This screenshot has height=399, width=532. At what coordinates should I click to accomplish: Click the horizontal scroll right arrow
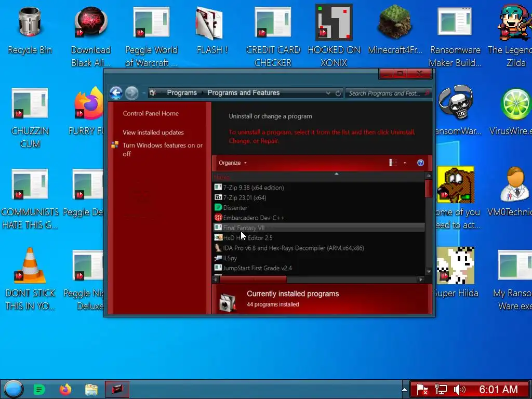[x=421, y=279]
